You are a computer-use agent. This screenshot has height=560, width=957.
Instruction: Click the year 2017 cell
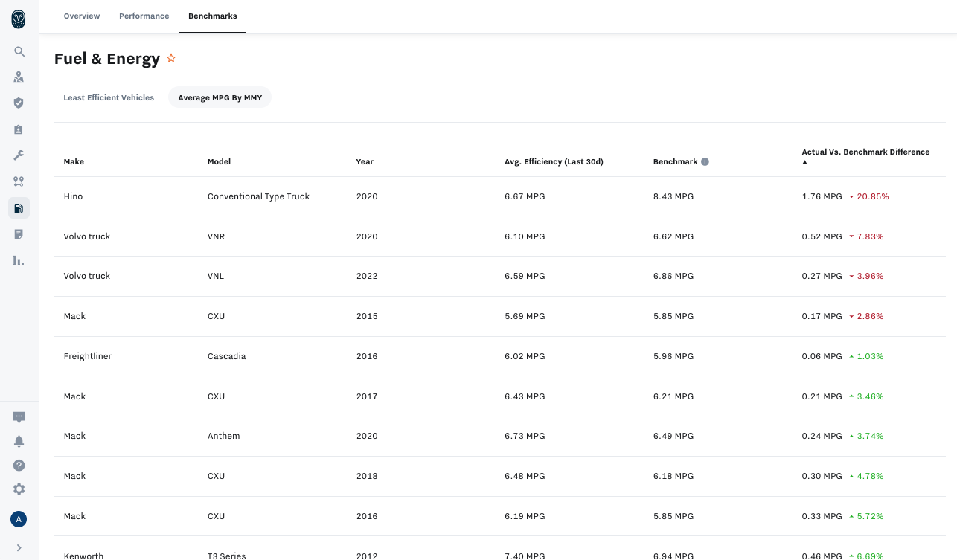point(367,396)
